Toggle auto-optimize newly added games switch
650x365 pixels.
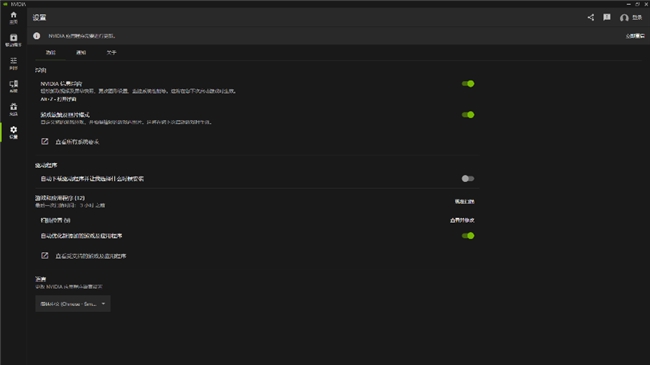click(x=468, y=236)
